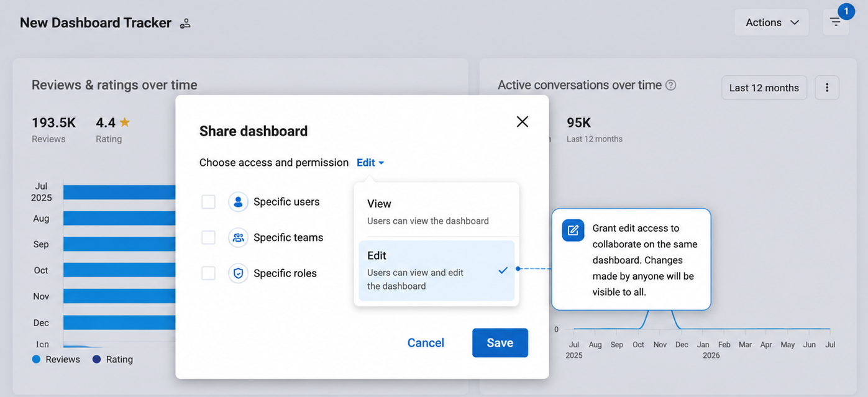868x397 pixels.
Task: Click the Specific users label
Action: point(286,202)
